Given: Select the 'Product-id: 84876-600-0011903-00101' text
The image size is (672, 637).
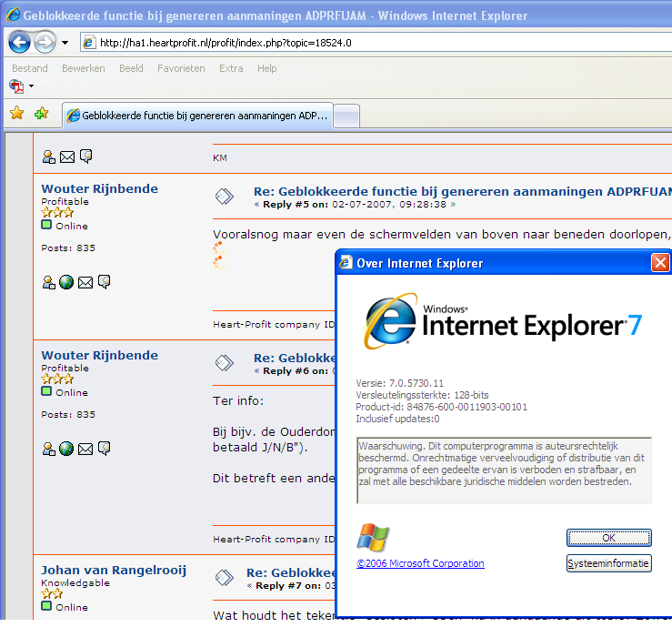Looking at the screenshot, I should point(441,407).
